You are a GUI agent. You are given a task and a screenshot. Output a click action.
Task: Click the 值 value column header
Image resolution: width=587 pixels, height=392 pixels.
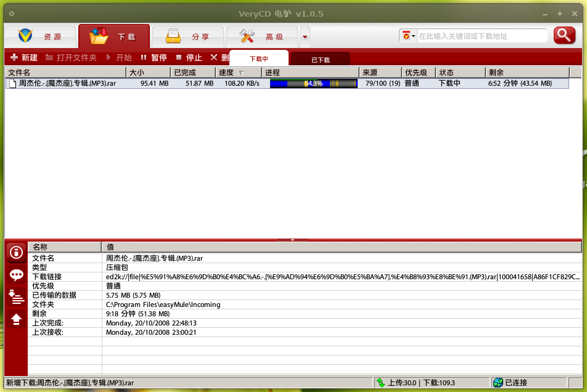coord(342,247)
